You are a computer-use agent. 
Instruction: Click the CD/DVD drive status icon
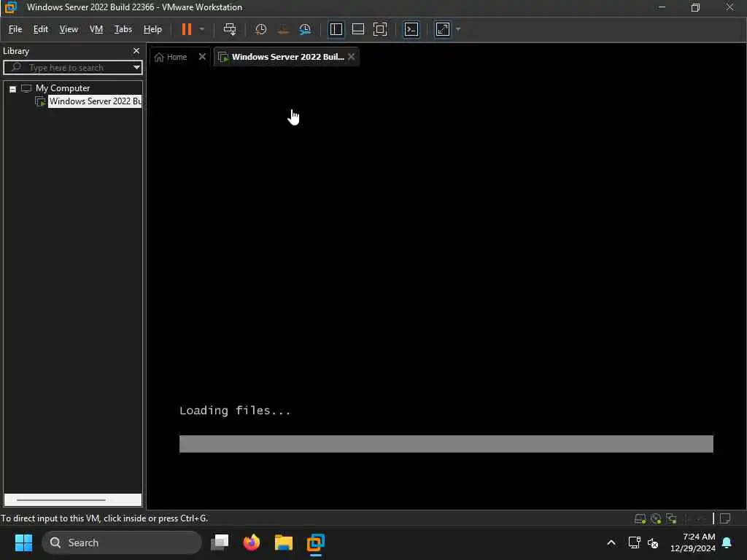click(656, 518)
